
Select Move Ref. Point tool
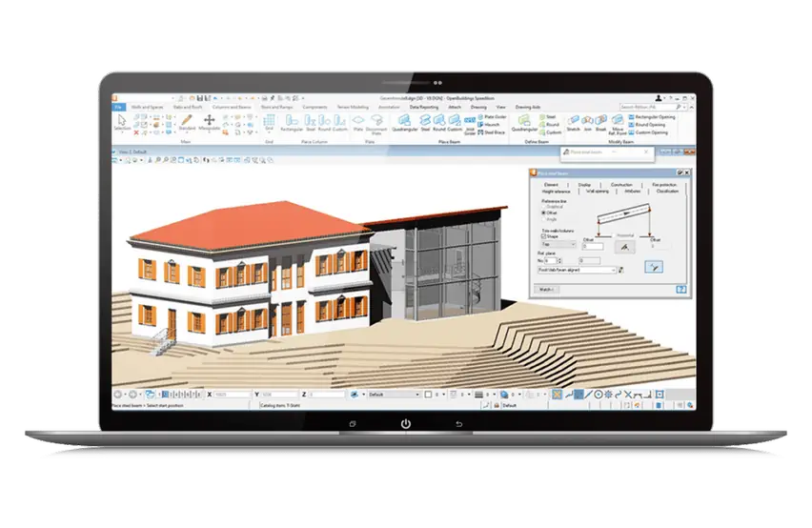tap(618, 125)
